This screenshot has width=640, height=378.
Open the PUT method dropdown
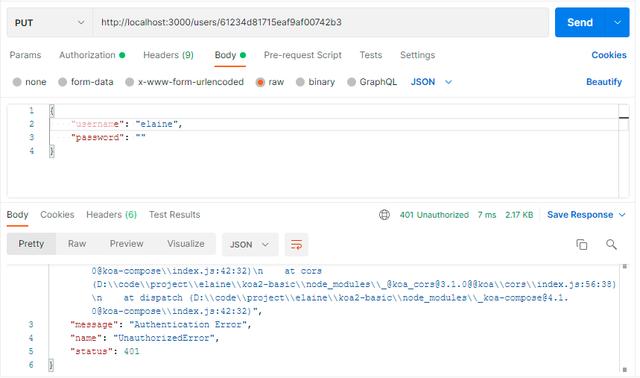point(49,22)
